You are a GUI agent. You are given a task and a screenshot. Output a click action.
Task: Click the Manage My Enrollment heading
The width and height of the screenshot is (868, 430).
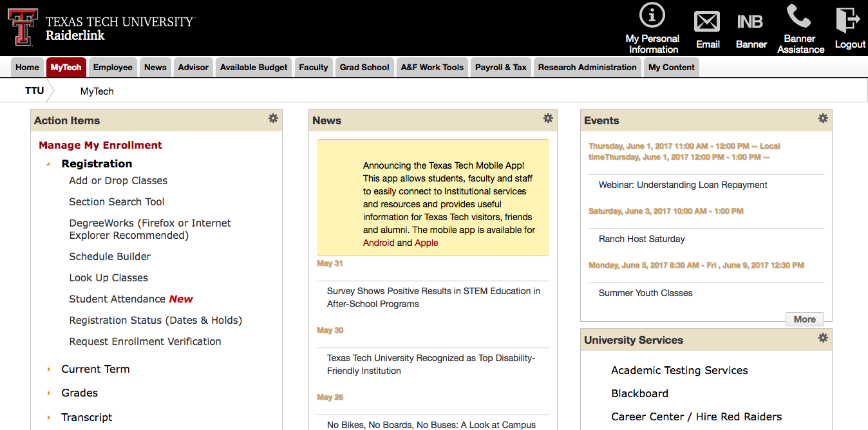[x=100, y=145]
